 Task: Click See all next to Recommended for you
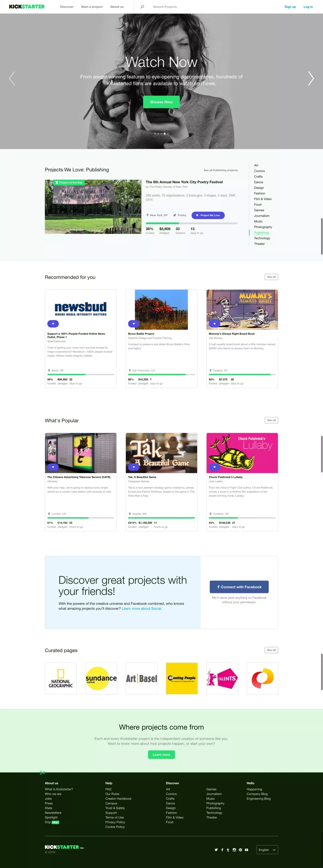271,277
